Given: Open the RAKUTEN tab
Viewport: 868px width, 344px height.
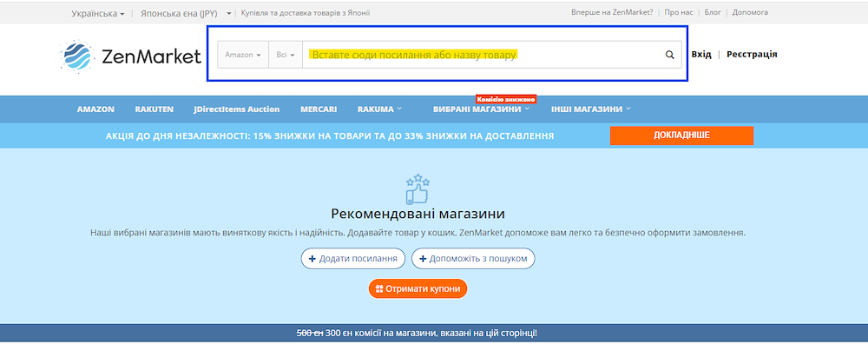Looking at the screenshot, I should point(154,109).
